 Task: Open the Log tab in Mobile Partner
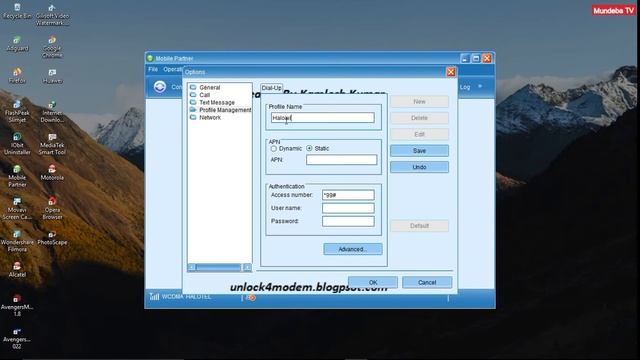coord(464,87)
